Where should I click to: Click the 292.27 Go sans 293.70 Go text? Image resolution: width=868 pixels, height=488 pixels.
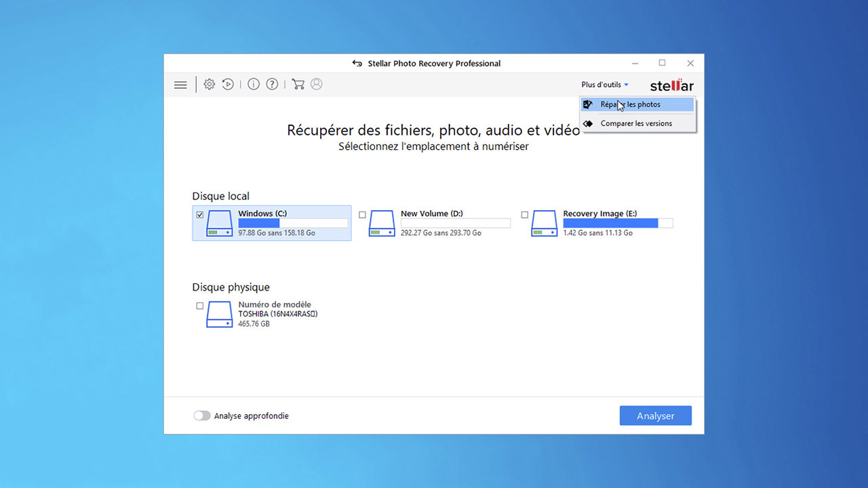pos(441,232)
